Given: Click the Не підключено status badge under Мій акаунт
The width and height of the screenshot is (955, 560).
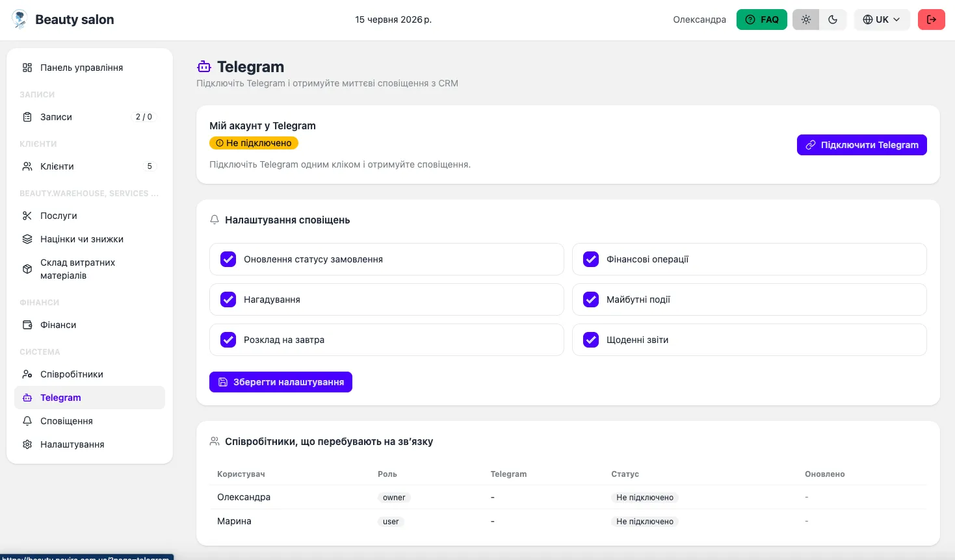Looking at the screenshot, I should click(254, 143).
